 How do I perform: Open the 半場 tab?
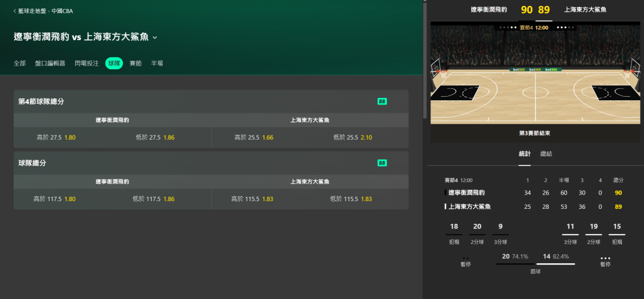[x=157, y=63]
